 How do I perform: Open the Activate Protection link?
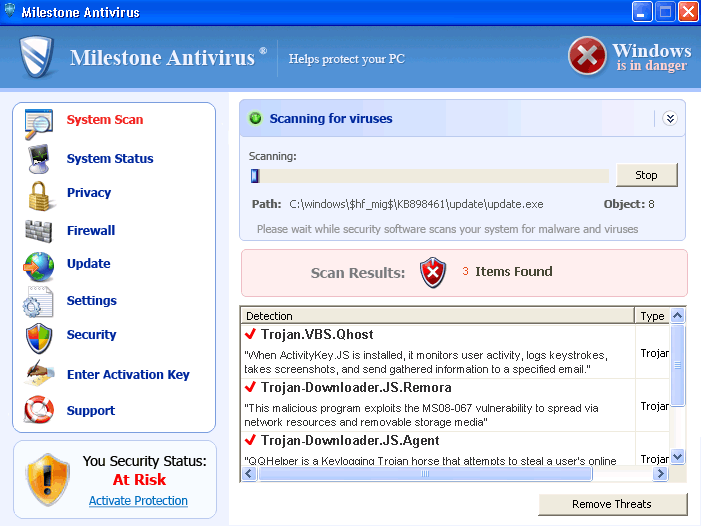pos(138,501)
